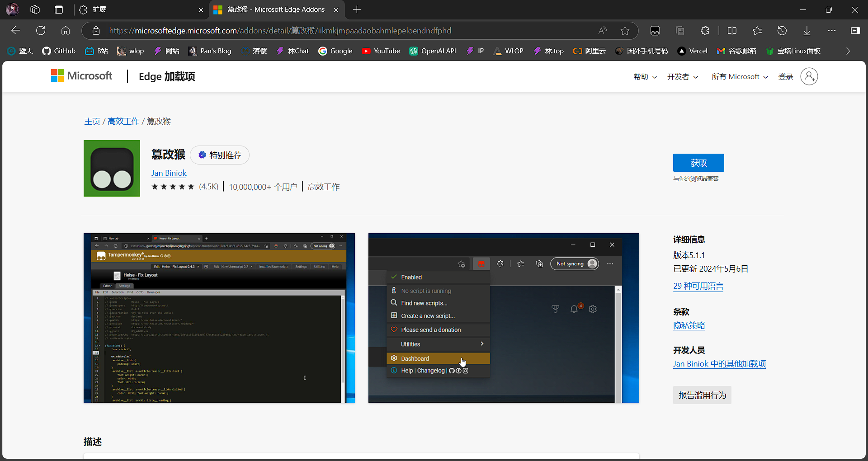Open the wlop bookmark
Viewport: 868px width, 461px height.
(131, 51)
